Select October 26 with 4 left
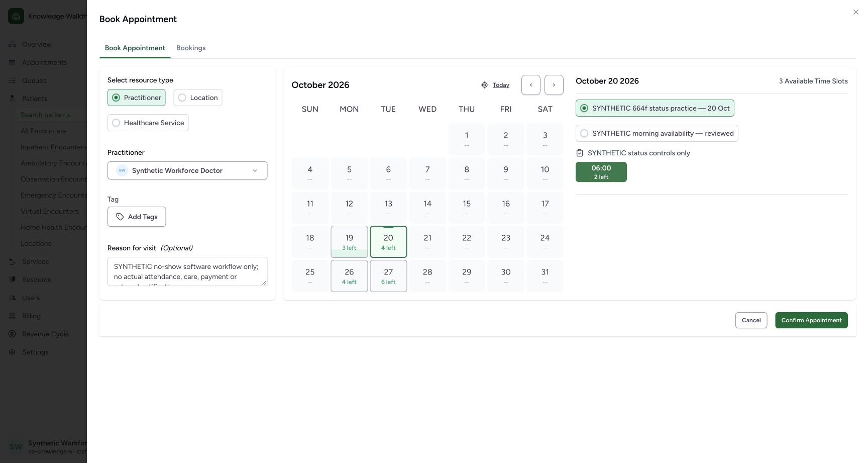 (349, 276)
